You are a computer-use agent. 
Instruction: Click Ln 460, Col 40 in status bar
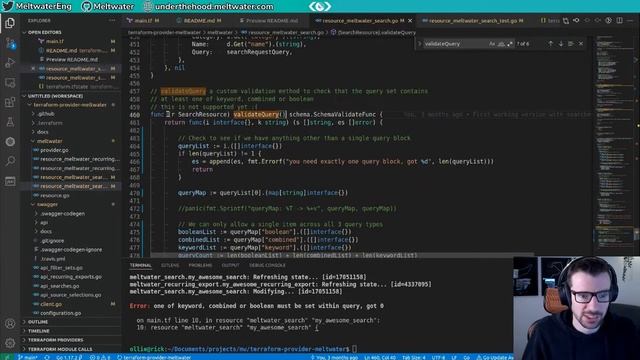380,357
